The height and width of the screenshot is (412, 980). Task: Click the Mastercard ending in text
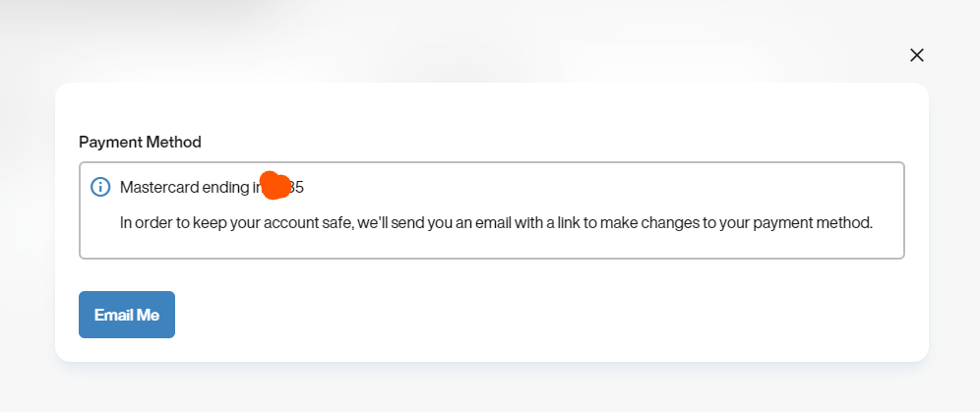(187, 187)
